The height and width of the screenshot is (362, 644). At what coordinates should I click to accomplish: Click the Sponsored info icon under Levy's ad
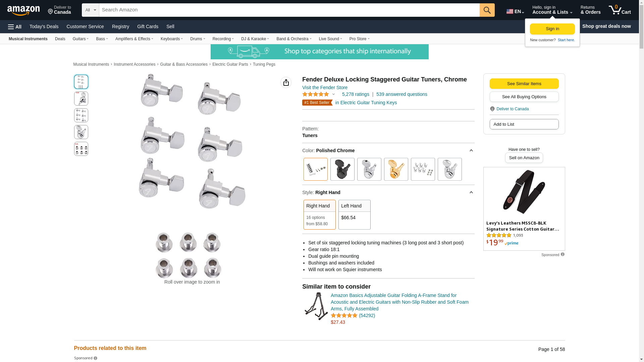pyautogui.click(x=562, y=254)
